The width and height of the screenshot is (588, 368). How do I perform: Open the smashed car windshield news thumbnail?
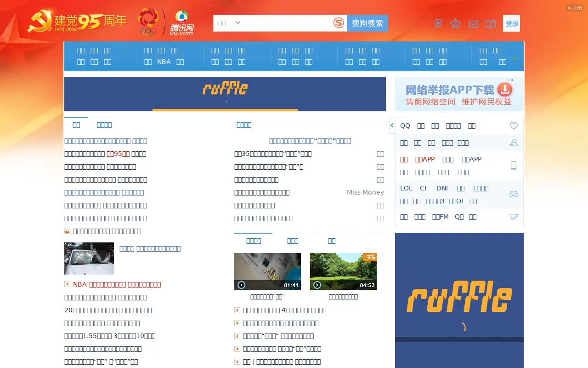pos(89,259)
